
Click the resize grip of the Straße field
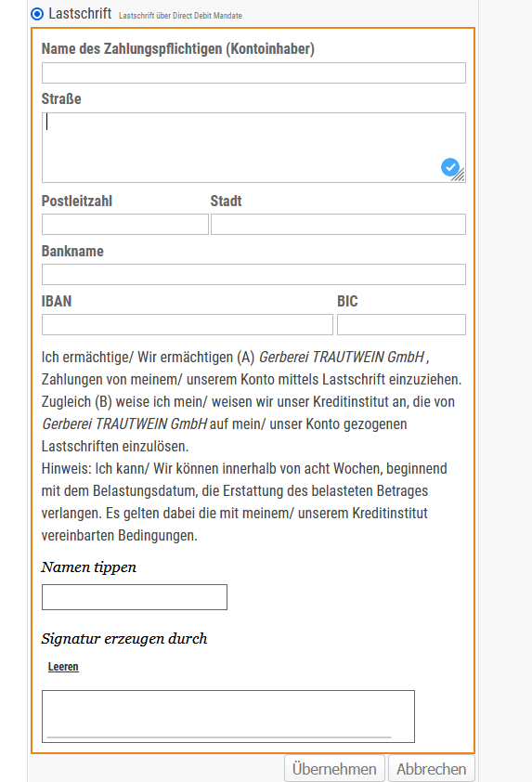[x=460, y=176]
